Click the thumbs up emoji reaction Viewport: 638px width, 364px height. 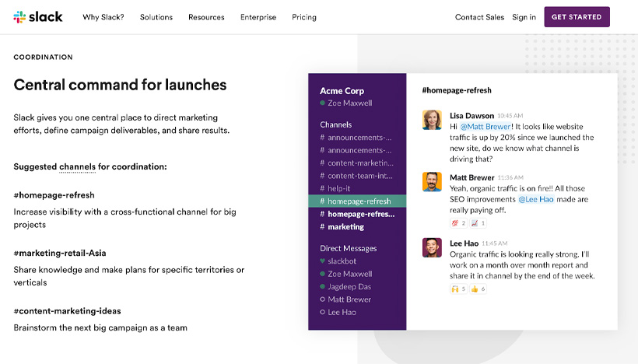click(x=478, y=289)
